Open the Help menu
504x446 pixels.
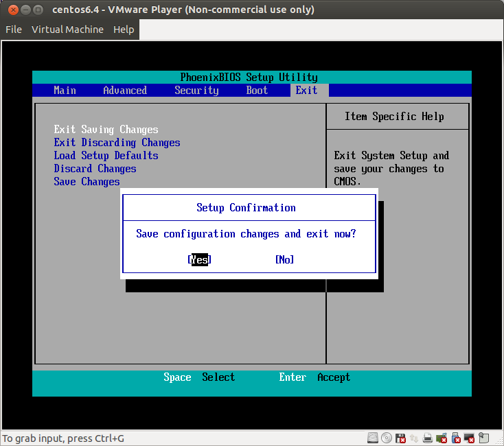coord(124,30)
